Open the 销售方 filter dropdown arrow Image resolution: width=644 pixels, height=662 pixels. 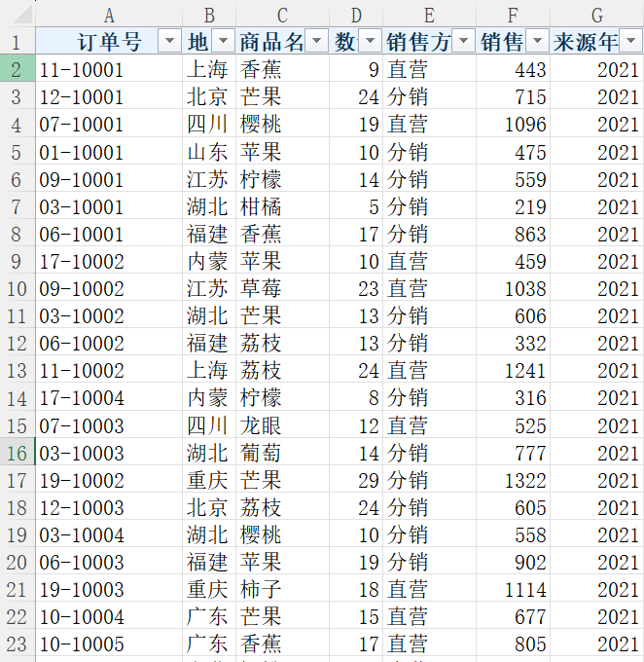point(463,41)
